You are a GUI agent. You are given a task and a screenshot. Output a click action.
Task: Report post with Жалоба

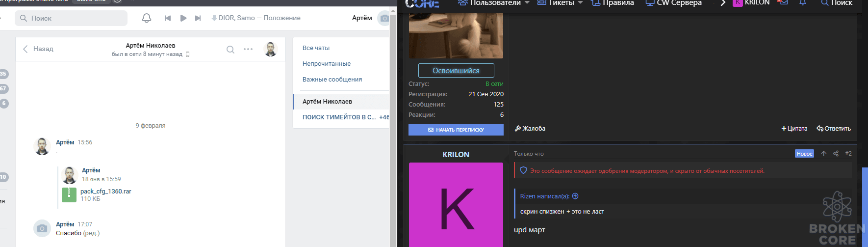pyautogui.click(x=530, y=129)
